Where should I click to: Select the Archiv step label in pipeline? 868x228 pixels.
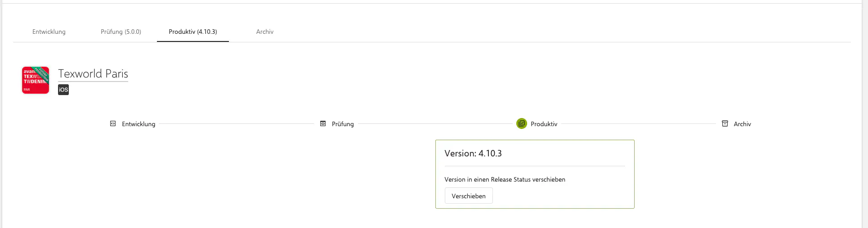[743, 124]
